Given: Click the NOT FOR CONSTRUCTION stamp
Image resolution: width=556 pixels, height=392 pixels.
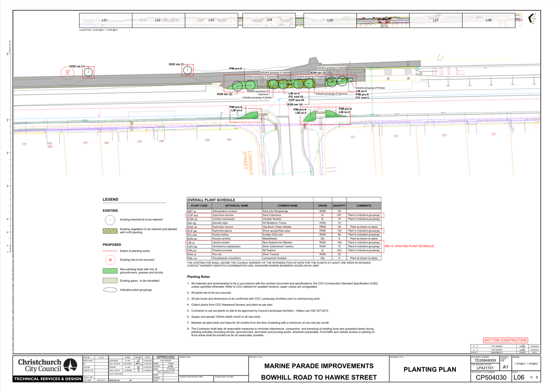Looking at the screenshot, I should coord(505,340).
